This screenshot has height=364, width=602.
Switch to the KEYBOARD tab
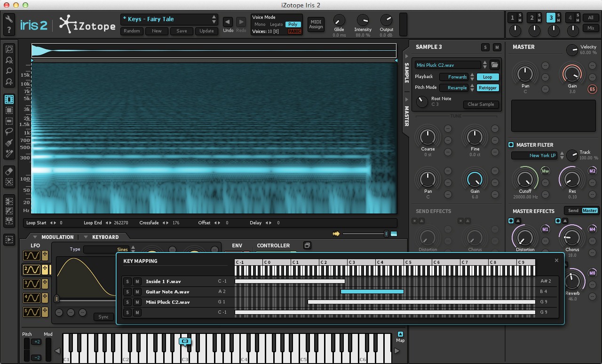tap(105, 237)
